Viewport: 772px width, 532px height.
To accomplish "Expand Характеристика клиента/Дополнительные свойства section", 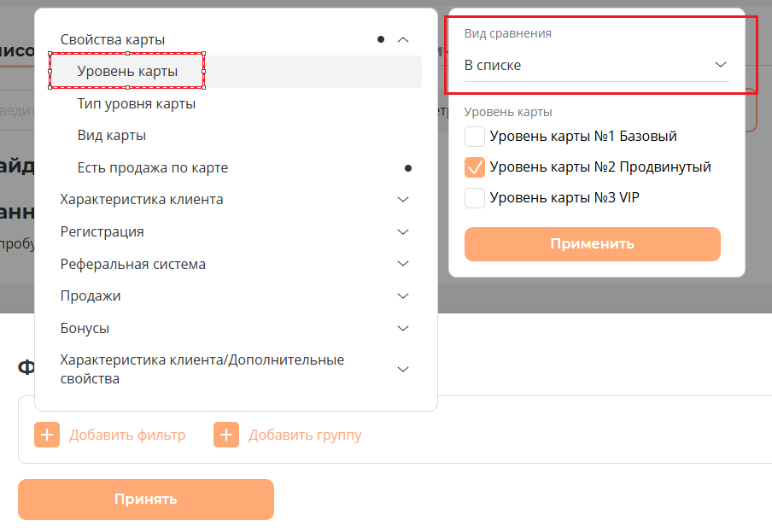I will [x=404, y=369].
